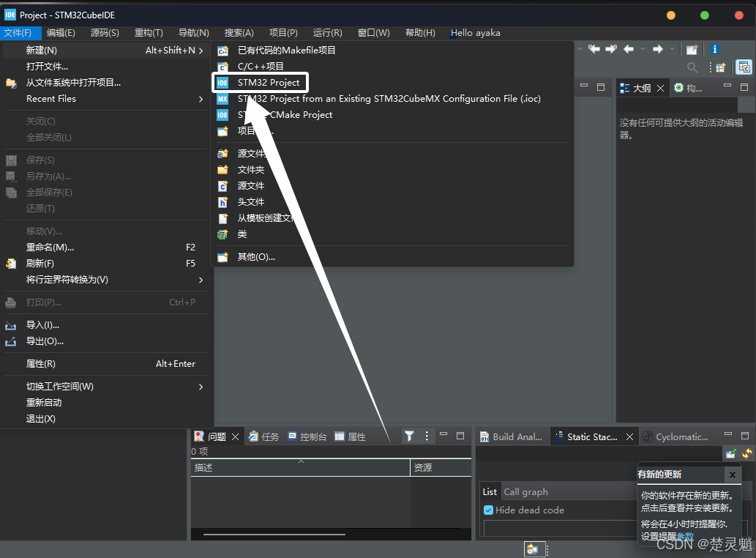The image size is (756, 558).
Task: Switch to the 构... build targets tab
Action: [x=688, y=88]
